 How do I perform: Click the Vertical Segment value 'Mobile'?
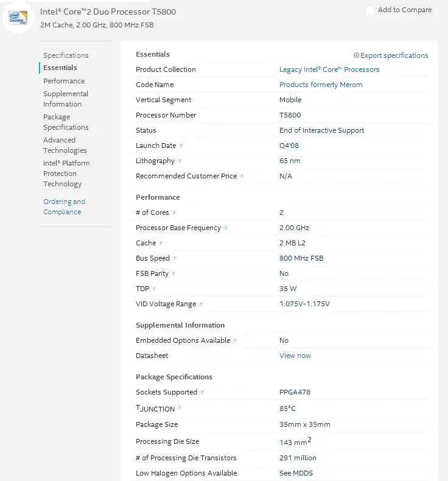tap(290, 100)
